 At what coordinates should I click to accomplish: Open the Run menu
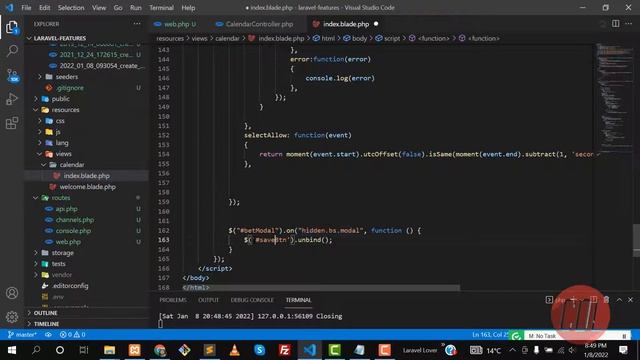click(x=136, y=8)
